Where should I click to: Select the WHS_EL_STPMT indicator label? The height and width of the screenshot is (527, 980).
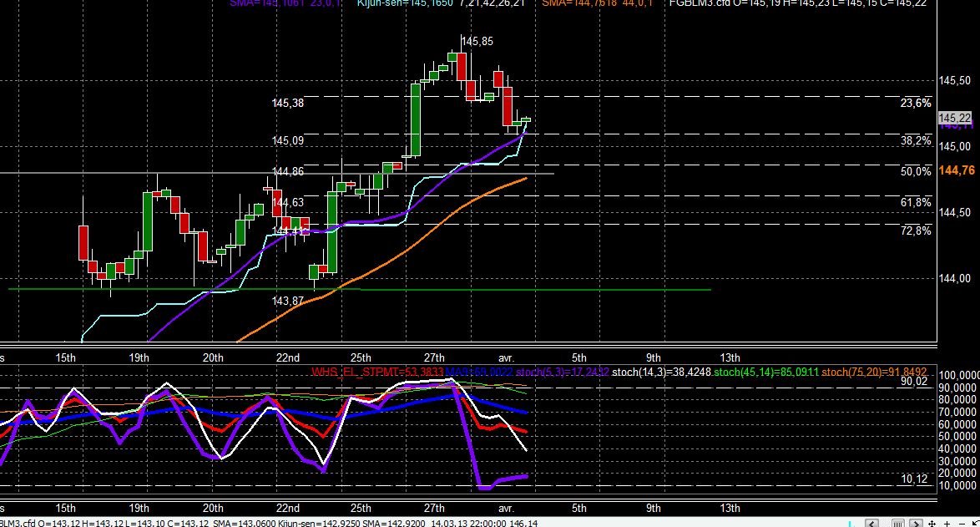point(377,372)
